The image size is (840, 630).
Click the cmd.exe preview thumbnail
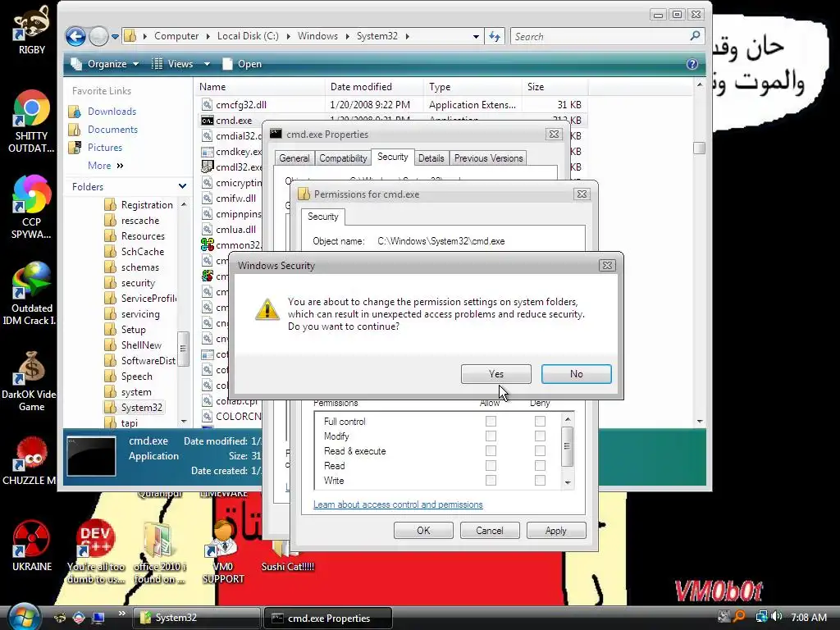(x=91, y=456)
